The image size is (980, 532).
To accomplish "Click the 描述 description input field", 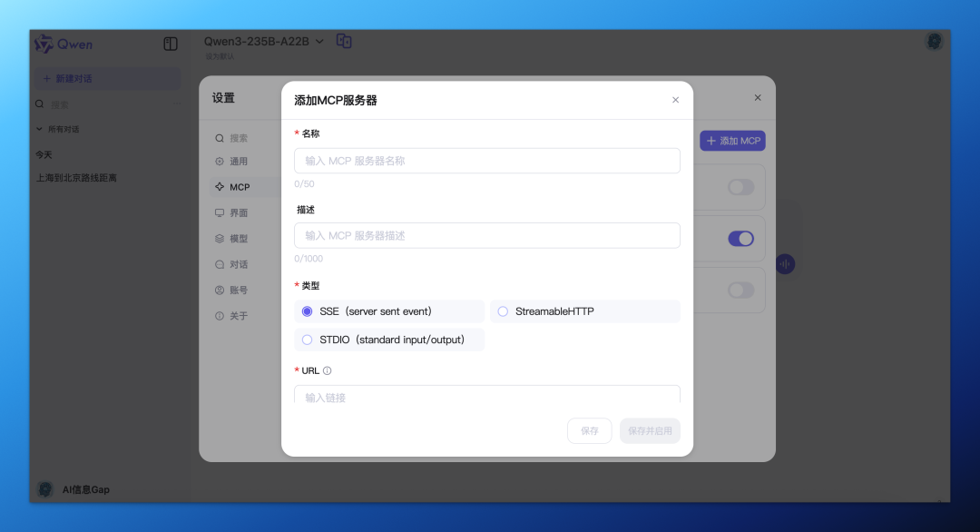I will pos(487,236).
